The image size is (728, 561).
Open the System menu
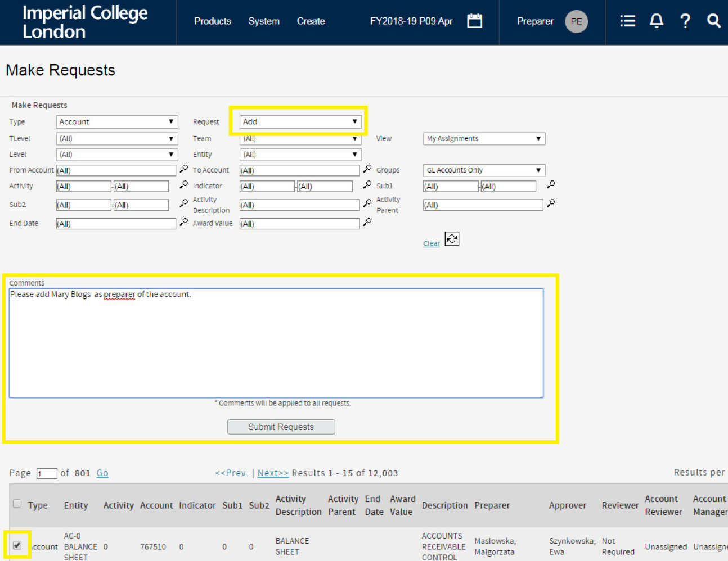tap(264, 21)
